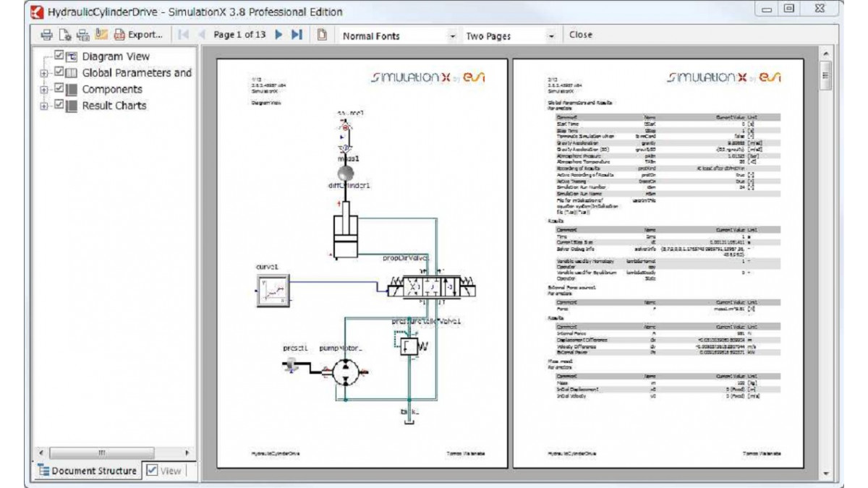The height and width of the screenshot is (488, 868).
Task: Click the SimulationX app icon in title bar
Action: click(x=35, y=12)
